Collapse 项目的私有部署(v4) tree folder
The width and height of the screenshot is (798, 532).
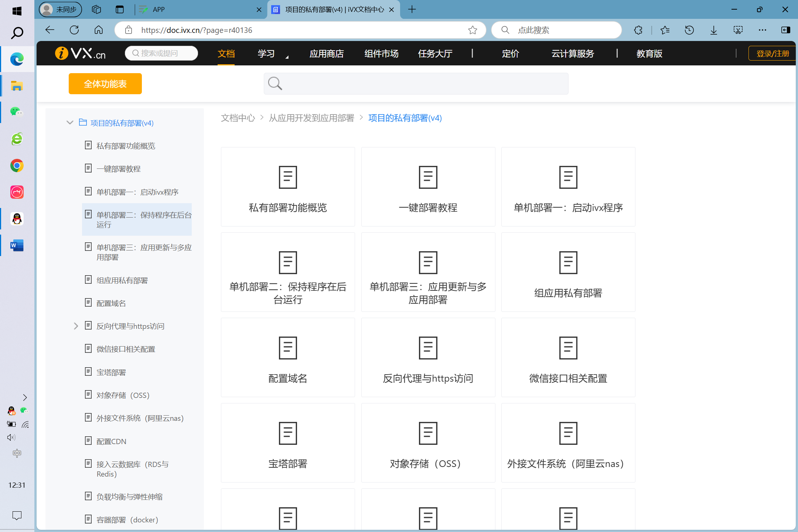(70, 123)
